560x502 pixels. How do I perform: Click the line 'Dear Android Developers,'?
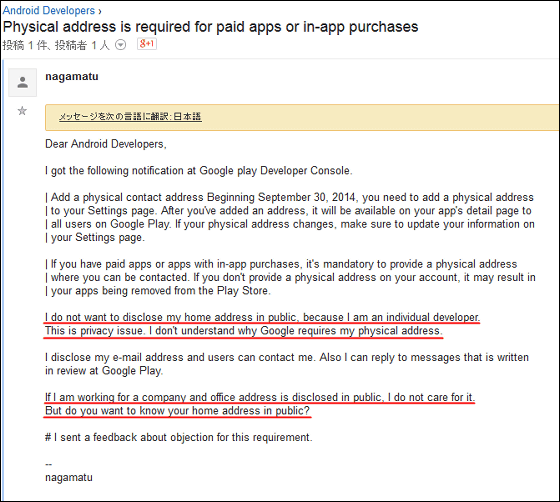pos(106,144)
